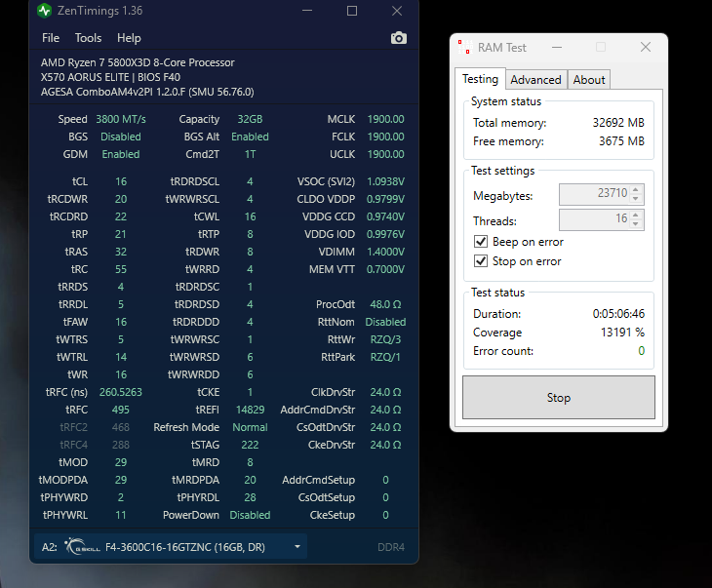Click the AMD Ryzen 7 5800X3D processor name

point(138,62)
